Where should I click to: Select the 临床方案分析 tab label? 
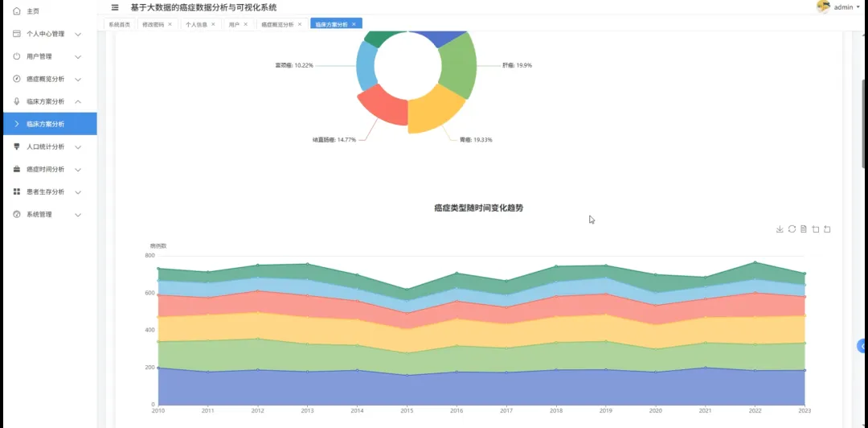(332, 24)
